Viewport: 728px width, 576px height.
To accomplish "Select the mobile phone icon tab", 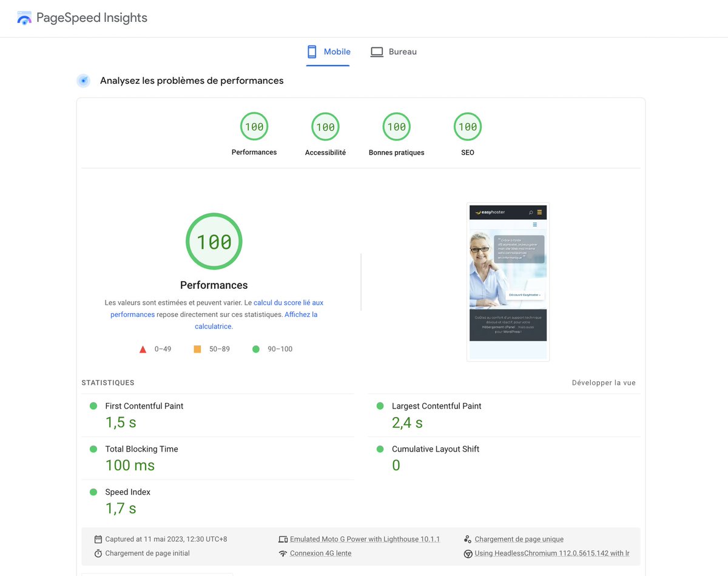I will coord(312,52).
